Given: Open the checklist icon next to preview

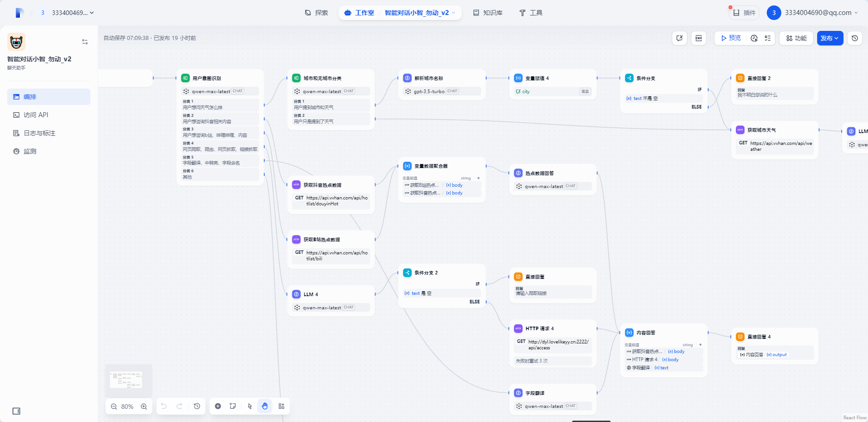Looking at the screenshot, I should (768, 38).
